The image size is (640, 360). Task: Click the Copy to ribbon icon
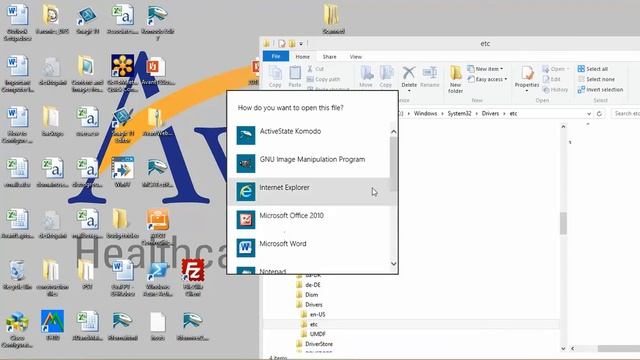386,77
